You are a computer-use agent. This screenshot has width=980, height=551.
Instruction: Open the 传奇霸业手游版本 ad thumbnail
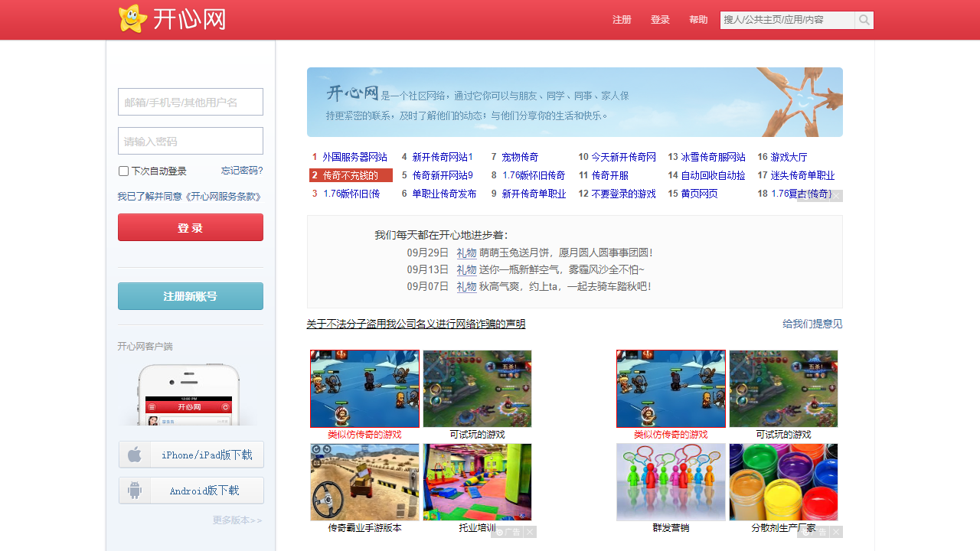tap(364, 482)
